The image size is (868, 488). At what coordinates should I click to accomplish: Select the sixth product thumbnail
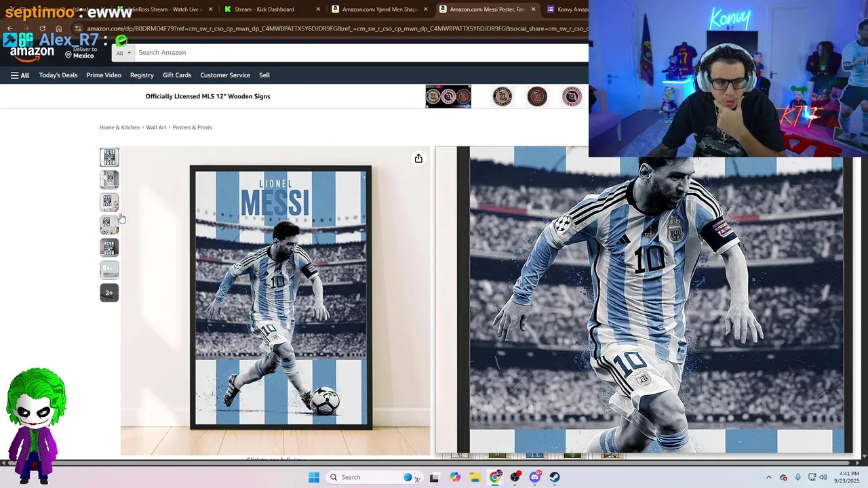(x=109, y=270)
